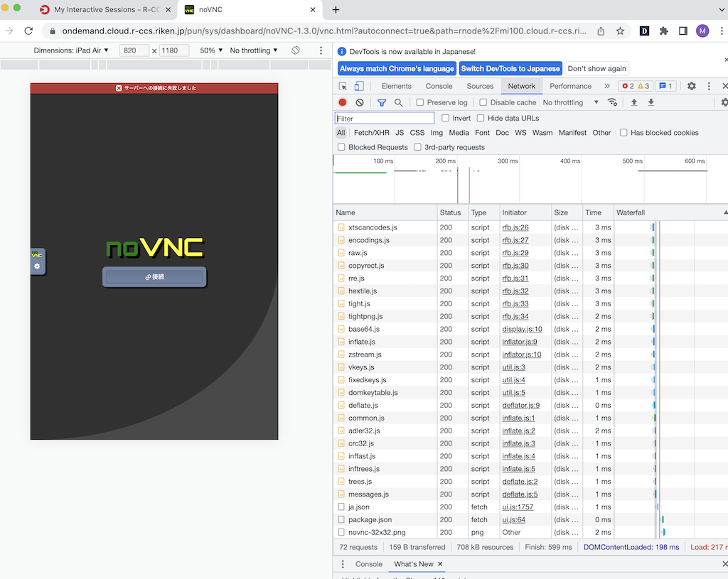Open the issues counter badge showing 1
728x579 pixels.
(x=665, y=86)
